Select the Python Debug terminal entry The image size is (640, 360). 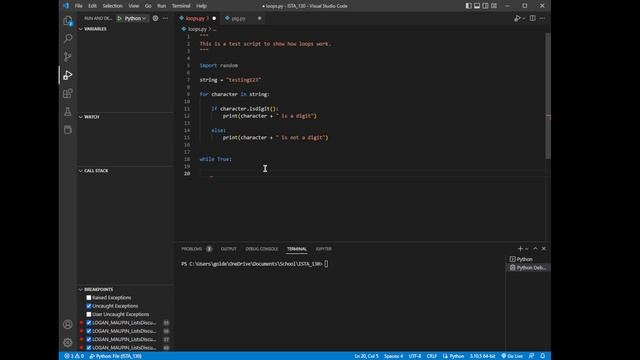click(528, 268)
